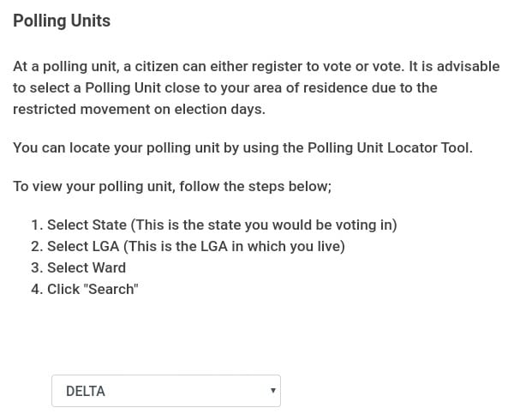514x420 pixels.
Task: Click the quoted word Search
Action: tap(111, 289)
